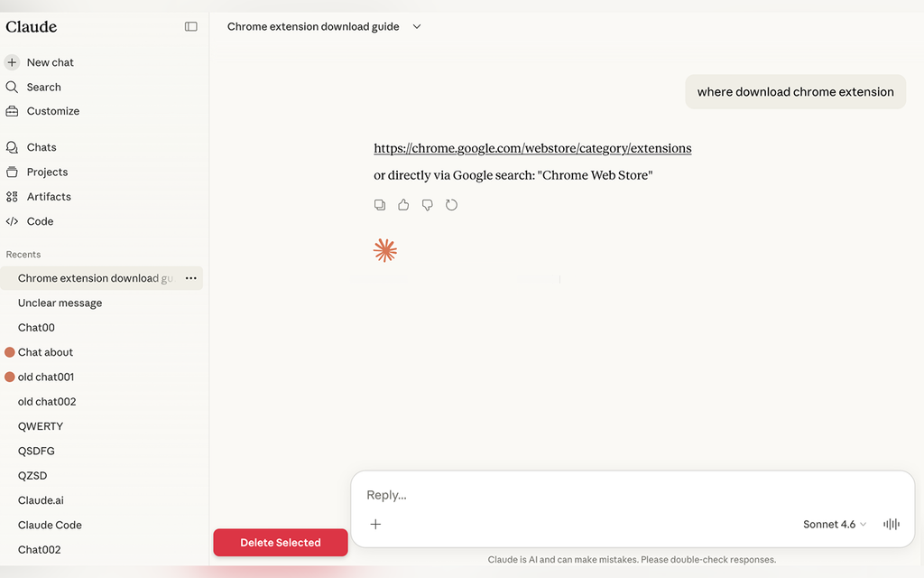Open the QWERTY conversation

tap(41, 426)
